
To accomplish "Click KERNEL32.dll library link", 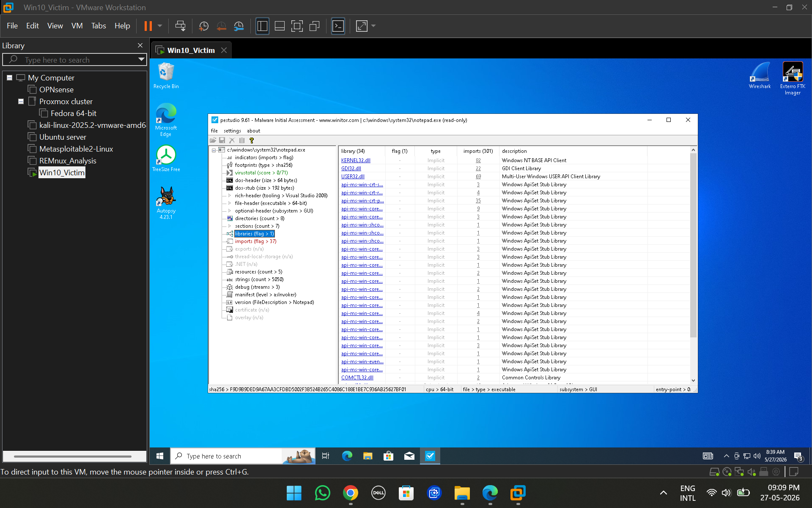I will pyautogui.click(x=356, y=160).
